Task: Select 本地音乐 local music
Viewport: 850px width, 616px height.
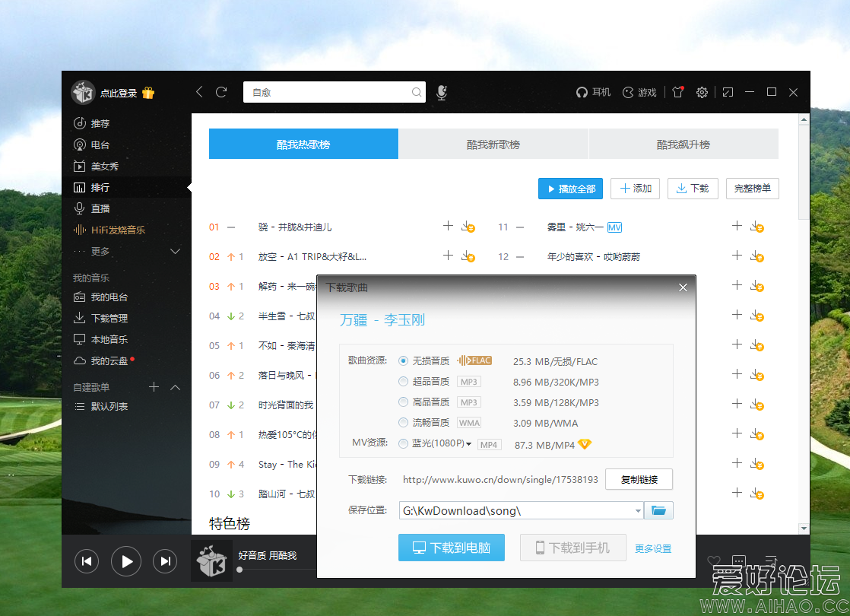Action: point(106,339)
